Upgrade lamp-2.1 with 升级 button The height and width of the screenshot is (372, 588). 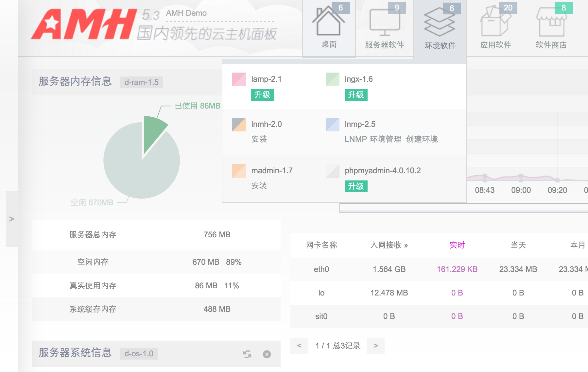coord(262,95)
